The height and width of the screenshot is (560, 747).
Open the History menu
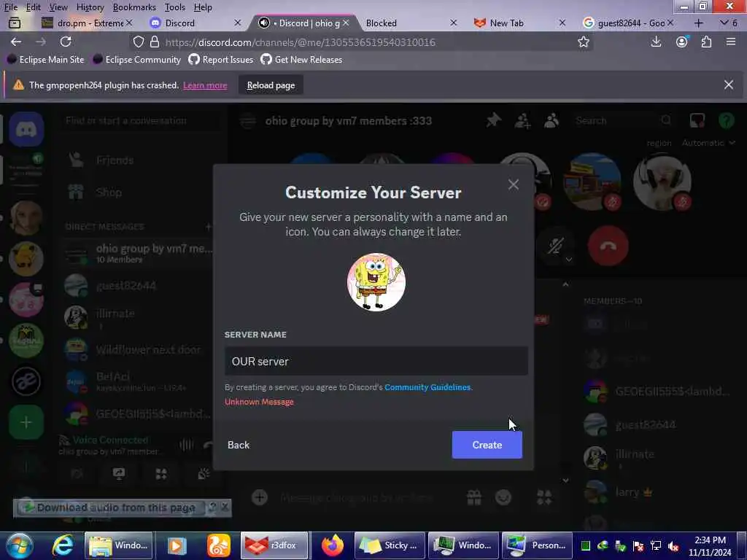click(90, 7)
